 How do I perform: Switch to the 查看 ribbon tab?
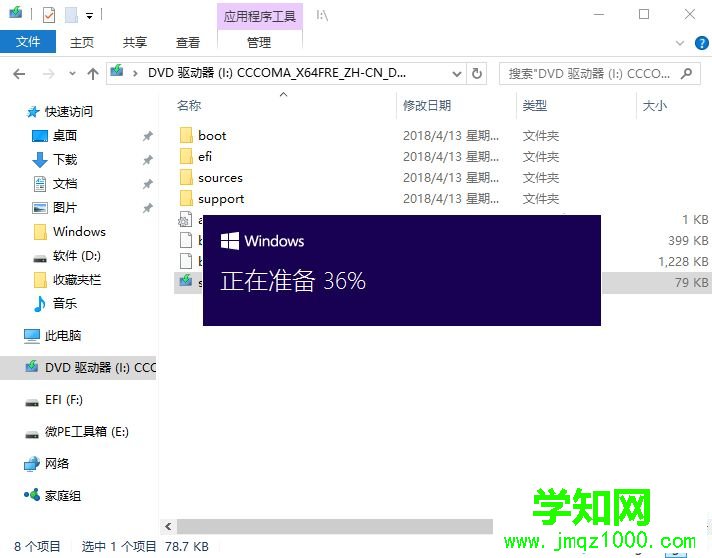pos(188,42)
